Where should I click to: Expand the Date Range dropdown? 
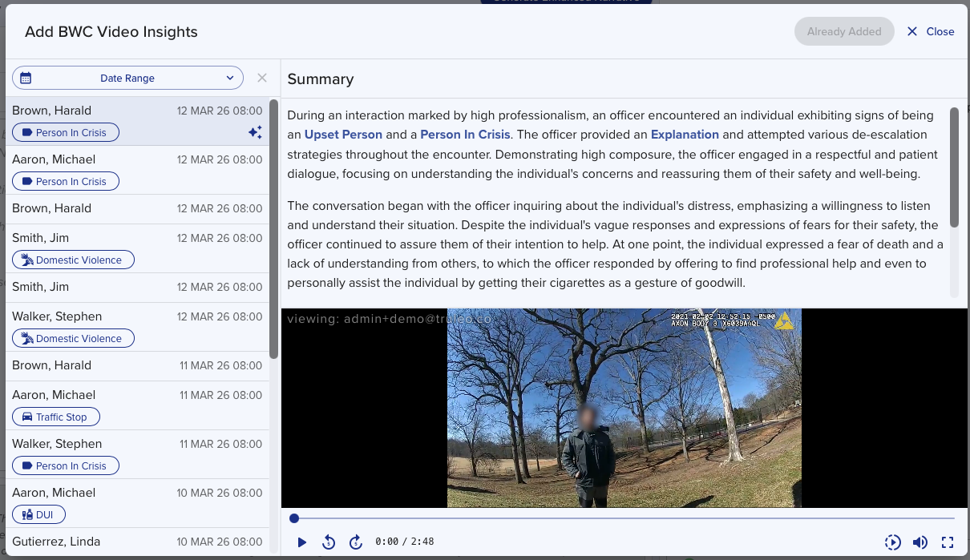[x=230, y=79]
